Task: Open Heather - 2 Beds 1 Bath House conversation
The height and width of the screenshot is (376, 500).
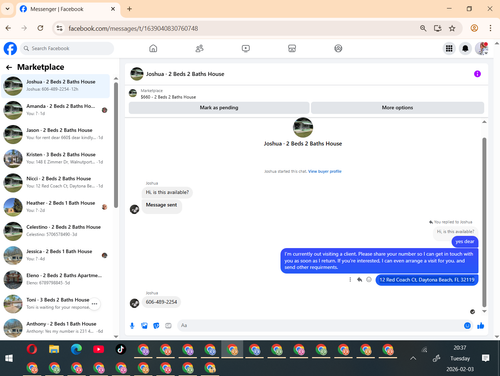Action: 56,207
